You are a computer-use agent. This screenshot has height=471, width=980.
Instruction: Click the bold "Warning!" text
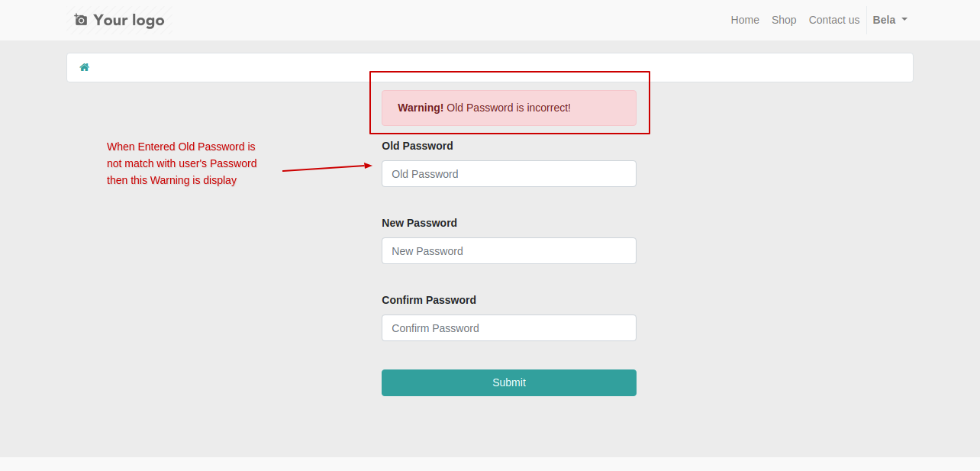[421, 108]
